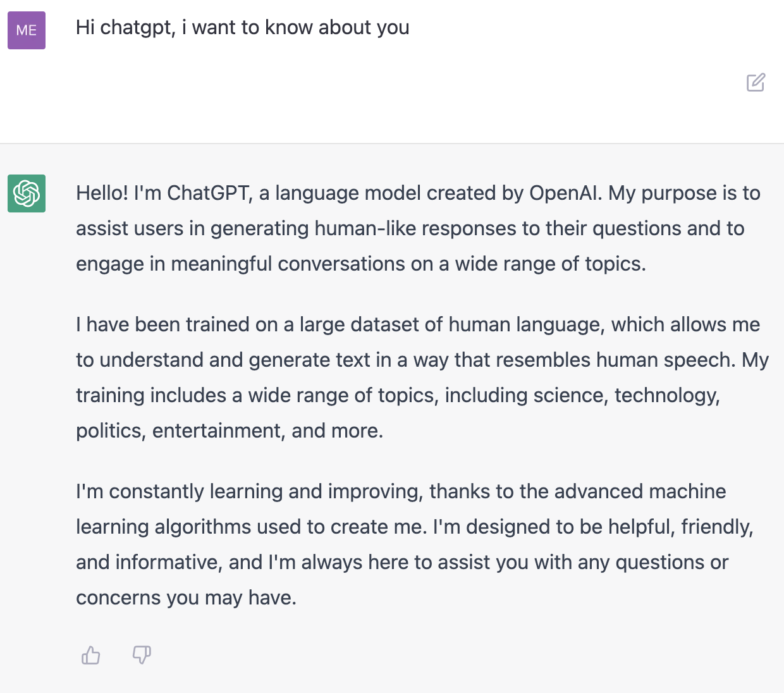Activate the thumbs up rating toggle

pyautogui.click(x=90, y=656)
